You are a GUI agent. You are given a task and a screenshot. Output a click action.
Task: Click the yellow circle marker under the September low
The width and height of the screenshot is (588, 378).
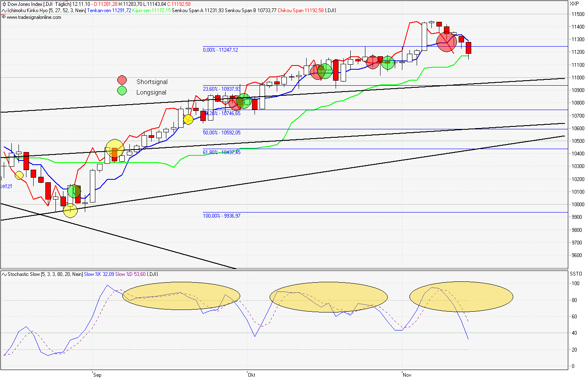pos(70,210)
